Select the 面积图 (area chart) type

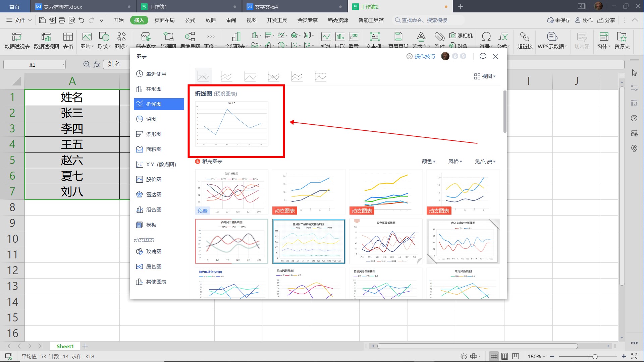point(154,149)
